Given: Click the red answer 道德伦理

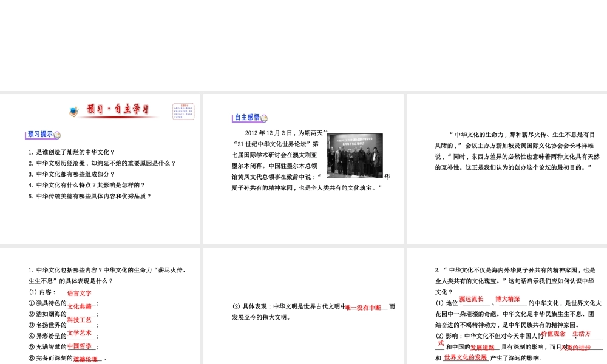Looking at the screenshot, I should coord(86,359).
